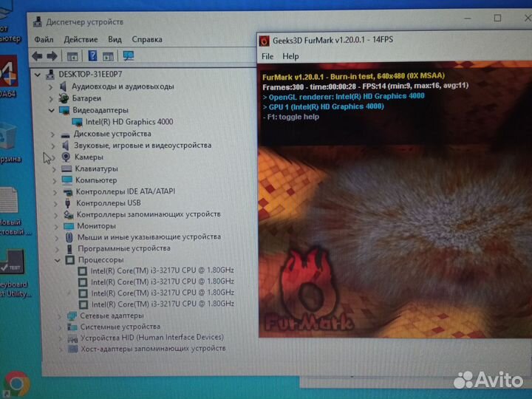Click the properties pane toolbar icon
Viewport: 532px width, 399px height.
[x=108, y=56]
